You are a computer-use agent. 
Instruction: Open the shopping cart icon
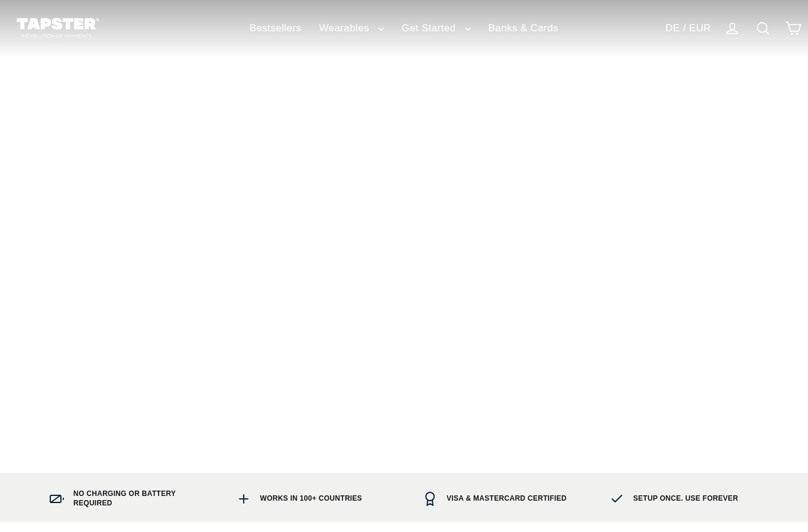click(x=793, y=28)
